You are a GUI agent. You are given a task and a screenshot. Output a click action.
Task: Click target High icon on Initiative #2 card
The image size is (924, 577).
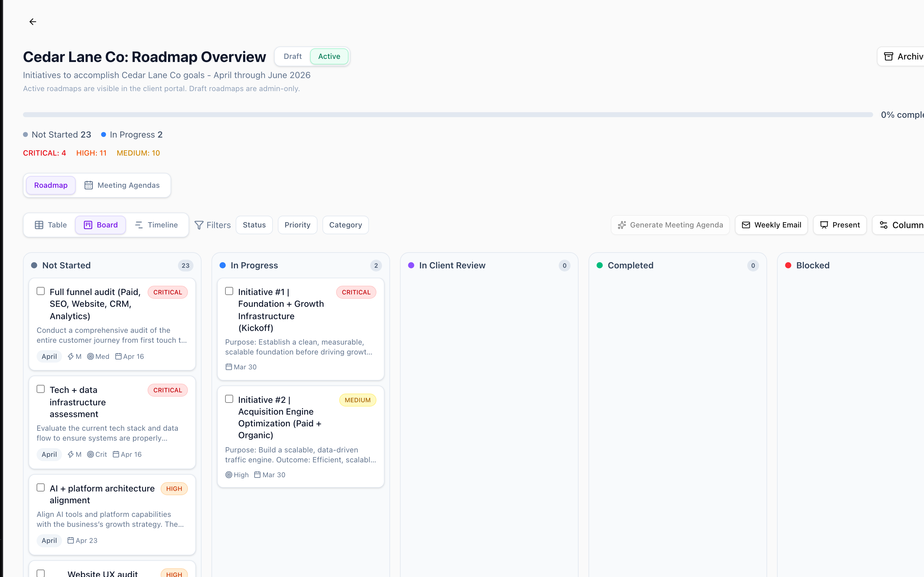click(229, 475)
